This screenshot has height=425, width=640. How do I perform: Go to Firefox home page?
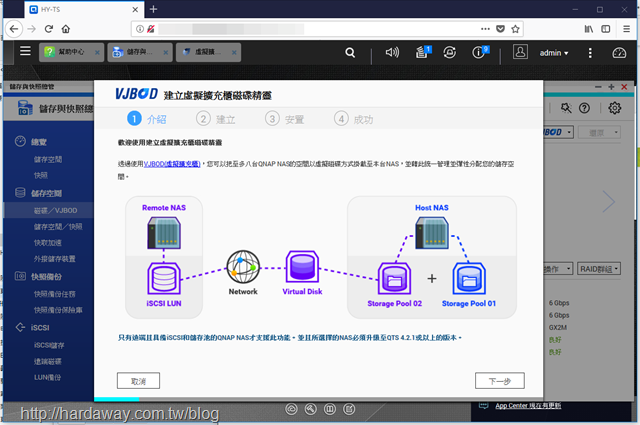(x=66, y=29)
